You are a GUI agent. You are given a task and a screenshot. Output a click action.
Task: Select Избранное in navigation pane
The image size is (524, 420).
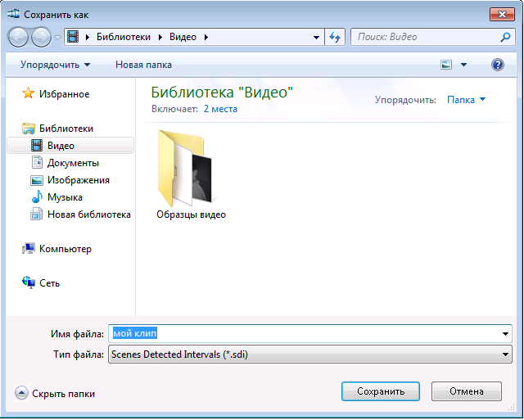coord(64,94)
